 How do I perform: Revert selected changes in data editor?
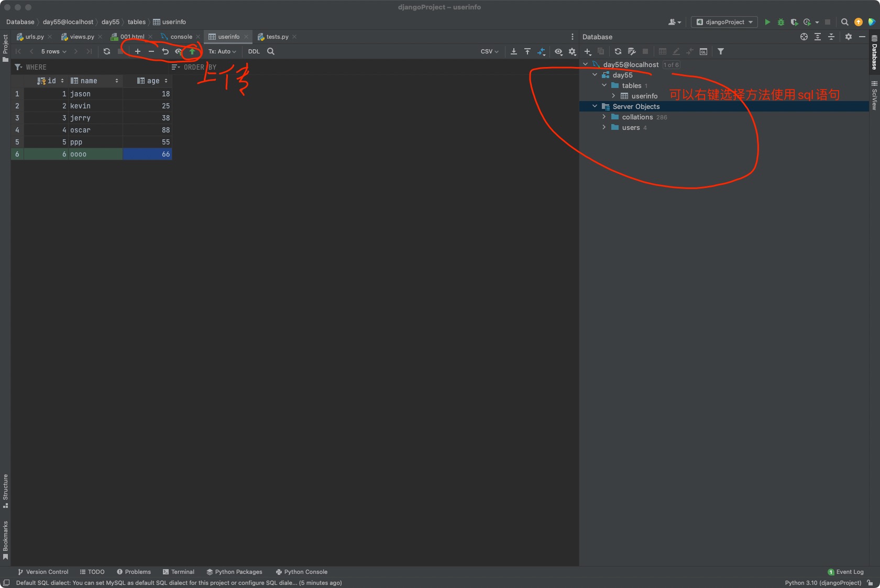tap(165, 51)
